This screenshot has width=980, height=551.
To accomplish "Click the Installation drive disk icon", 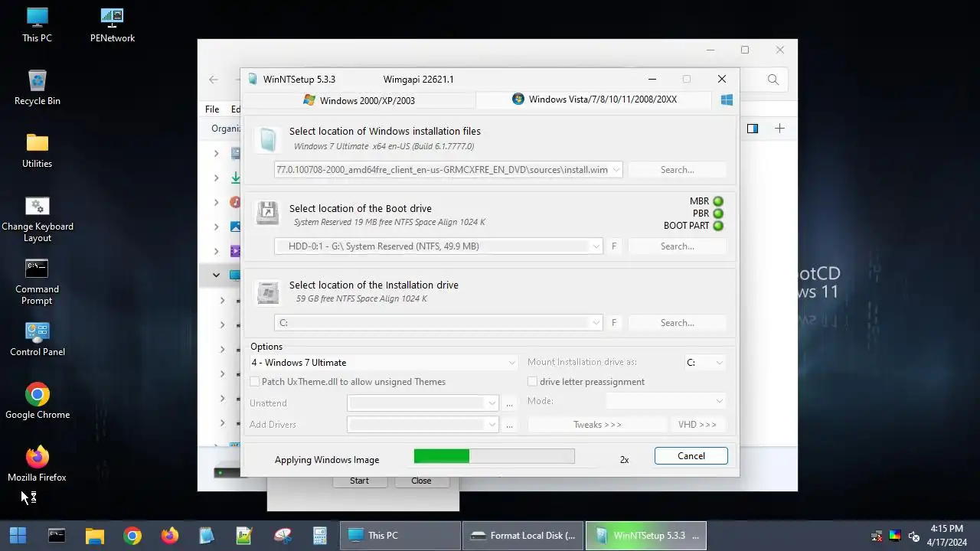I will click(267, 292).
